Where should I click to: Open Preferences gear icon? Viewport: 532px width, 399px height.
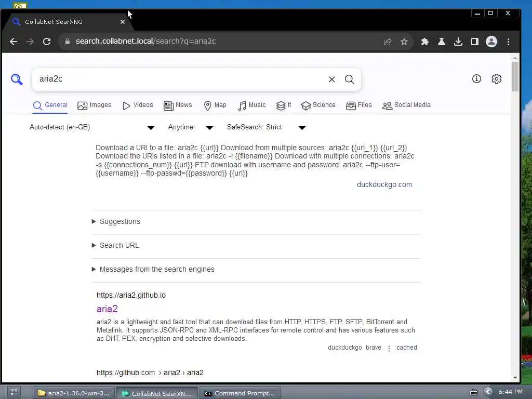[x=496, y=79]
